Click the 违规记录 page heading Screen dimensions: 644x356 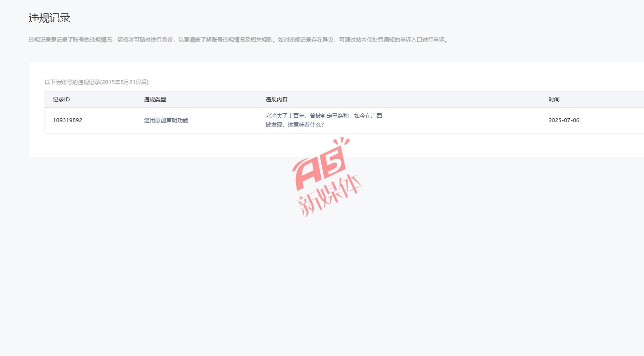(50, 18)
